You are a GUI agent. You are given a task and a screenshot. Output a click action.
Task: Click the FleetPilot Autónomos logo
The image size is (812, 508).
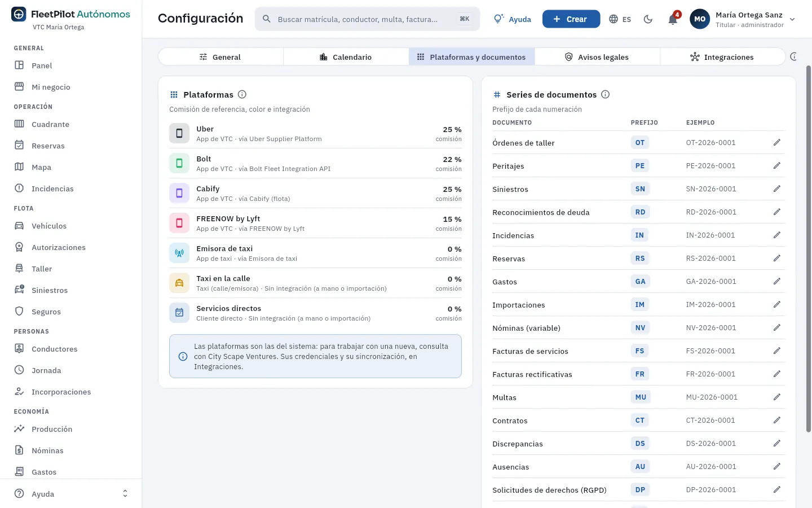(x=71, y=15)
